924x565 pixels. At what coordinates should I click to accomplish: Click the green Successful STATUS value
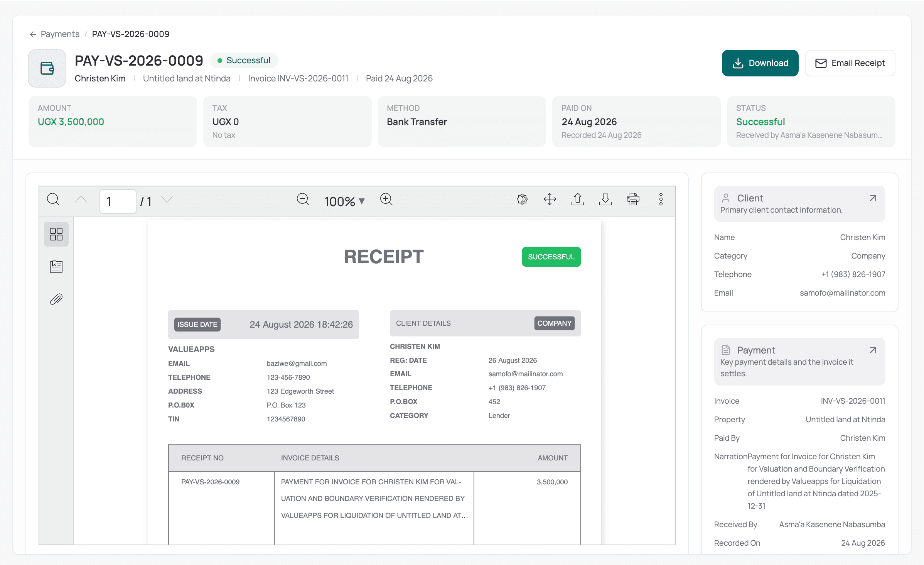click(760, 122)
